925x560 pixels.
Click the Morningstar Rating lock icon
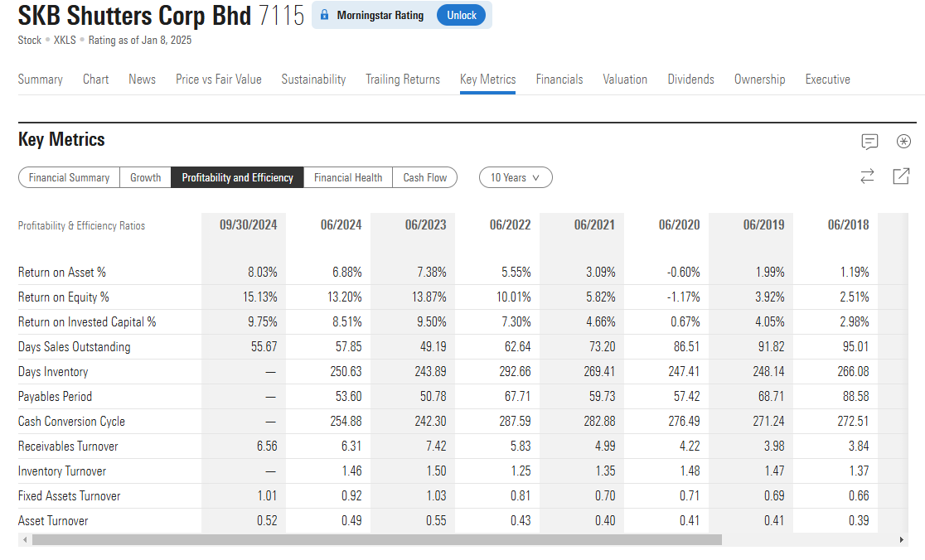(x=324, y=15)
